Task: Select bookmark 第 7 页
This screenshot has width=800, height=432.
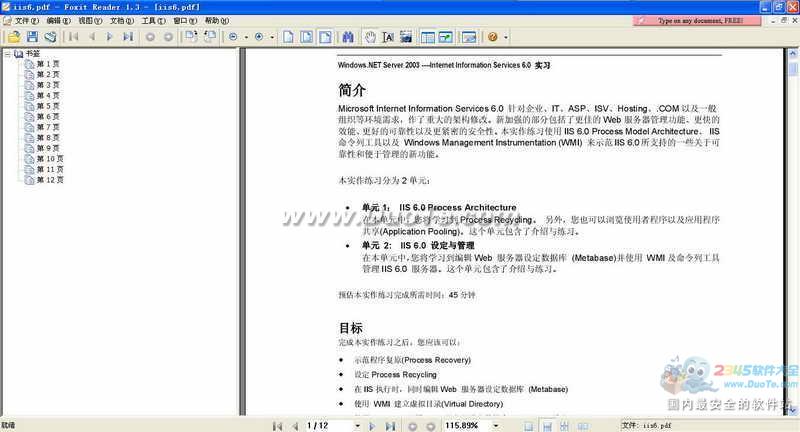Action: click(47, 127)
